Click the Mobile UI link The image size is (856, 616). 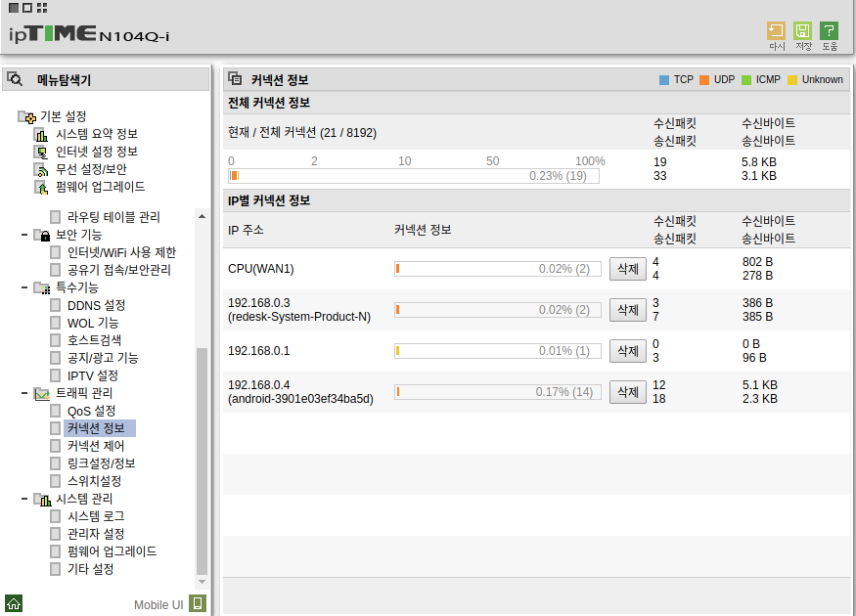tap(158, 604)
